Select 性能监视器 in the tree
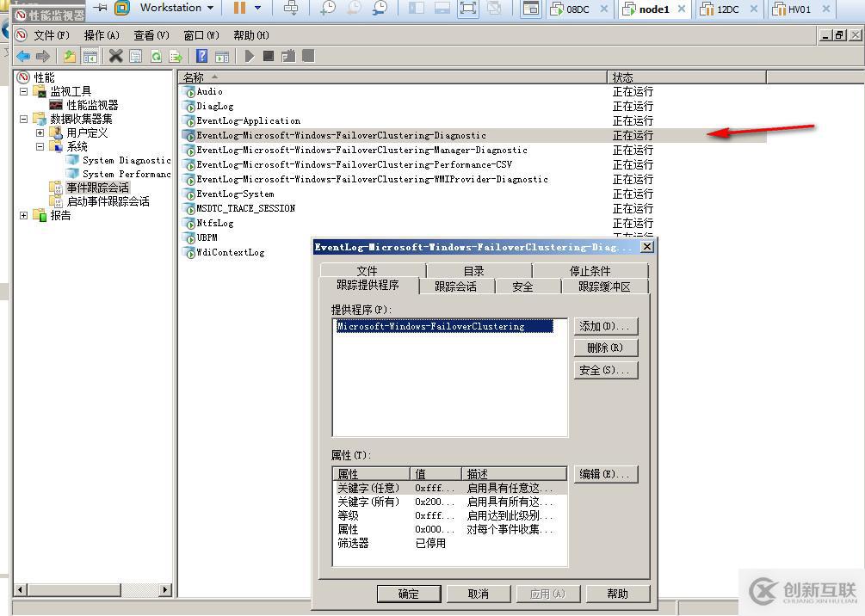The image size is (865, 616). pyautogui.click(x=92, y=105)
